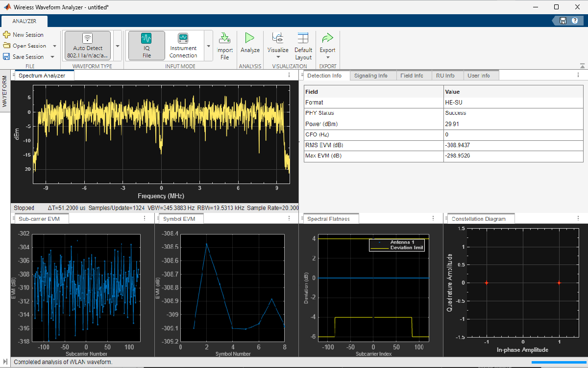Screen dimensions: 588x368
Task: Open the Visualize options icon
Action: [278, 38]
